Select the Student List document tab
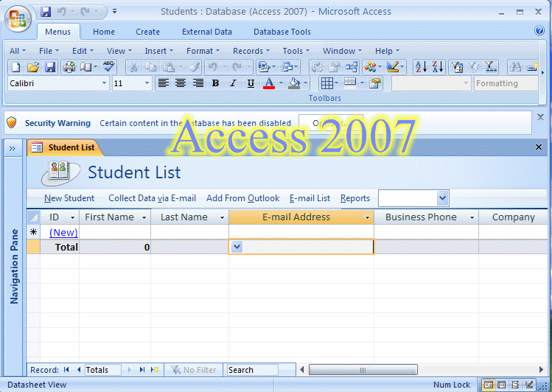552x392 pixels. (64, 147)
